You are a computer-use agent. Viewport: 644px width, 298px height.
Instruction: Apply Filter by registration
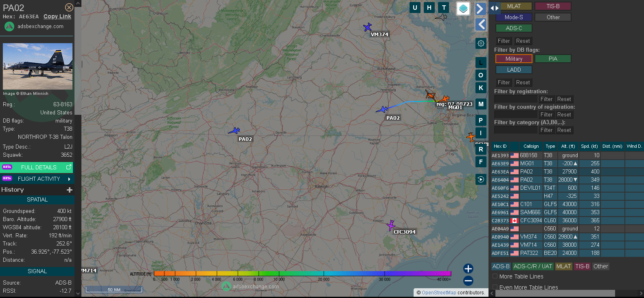click(546, 99)
